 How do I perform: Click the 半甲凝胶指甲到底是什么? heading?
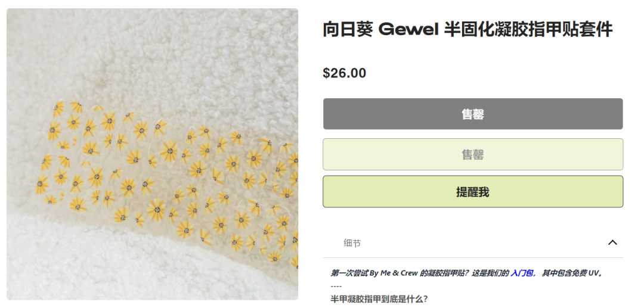379,299
